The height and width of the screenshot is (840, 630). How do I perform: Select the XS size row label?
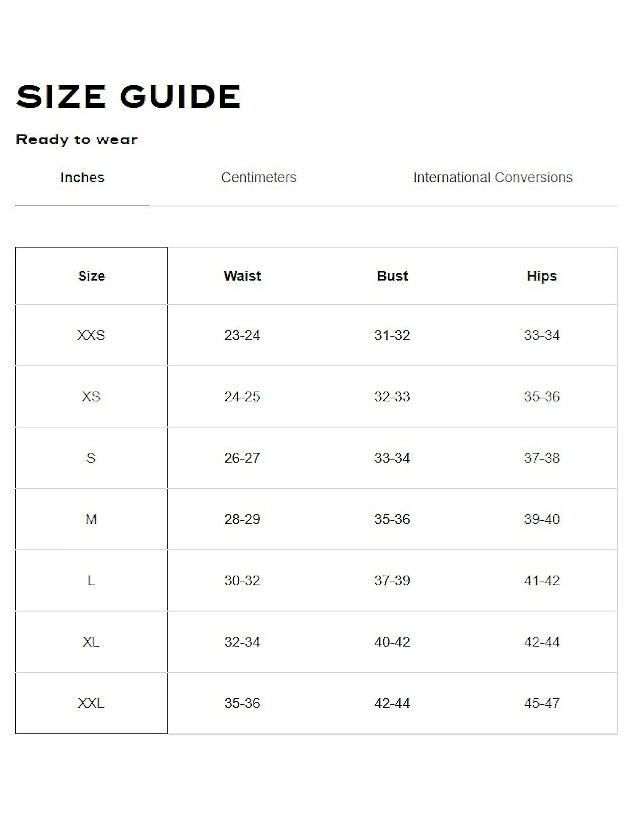pos(91,397)
